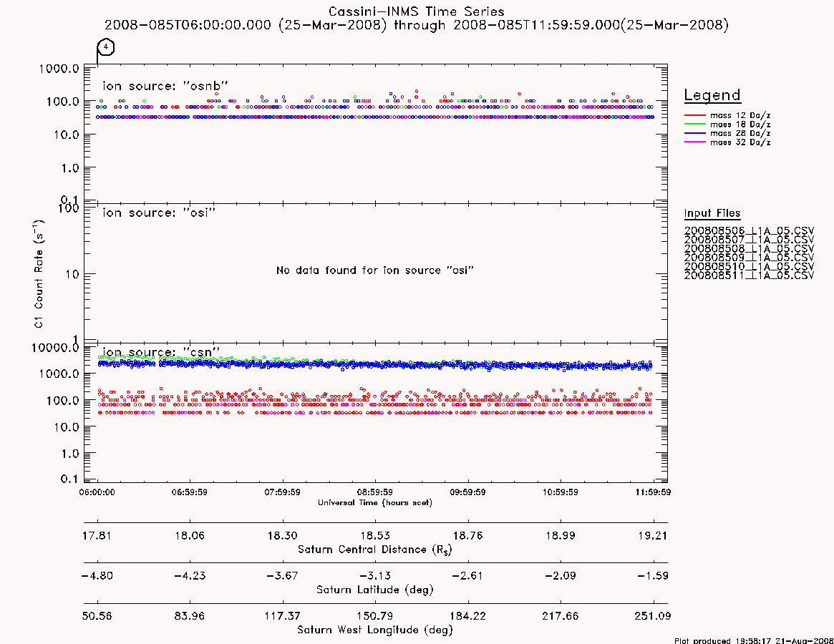
Task: Click the "No data found for ion source osi" message
Action: 375,270
